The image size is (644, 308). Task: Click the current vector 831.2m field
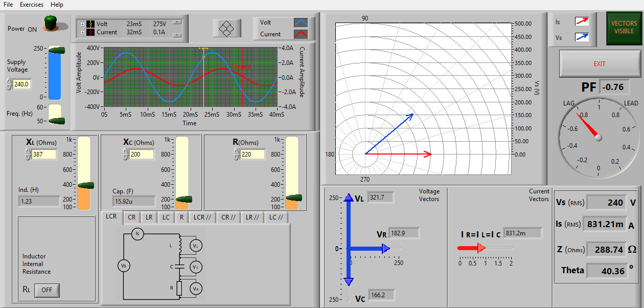(522, 233)
